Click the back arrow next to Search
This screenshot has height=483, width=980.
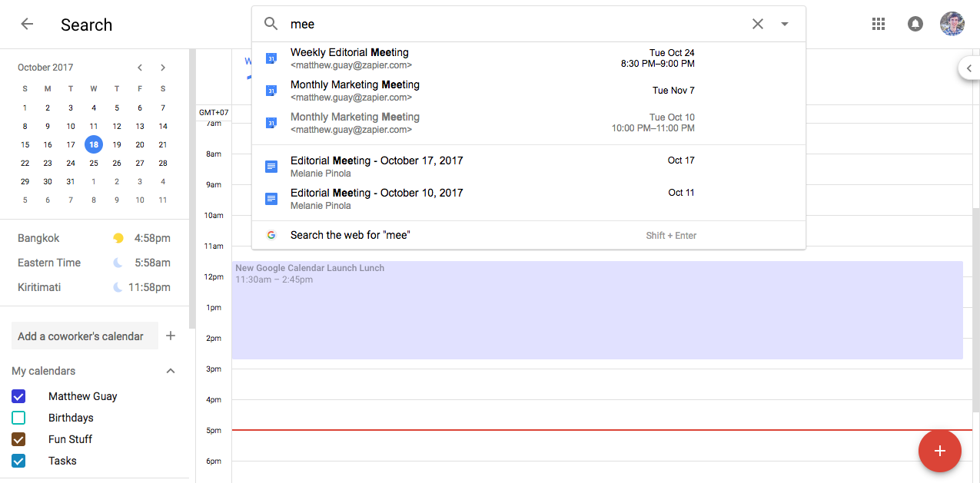tap(27, 24)
